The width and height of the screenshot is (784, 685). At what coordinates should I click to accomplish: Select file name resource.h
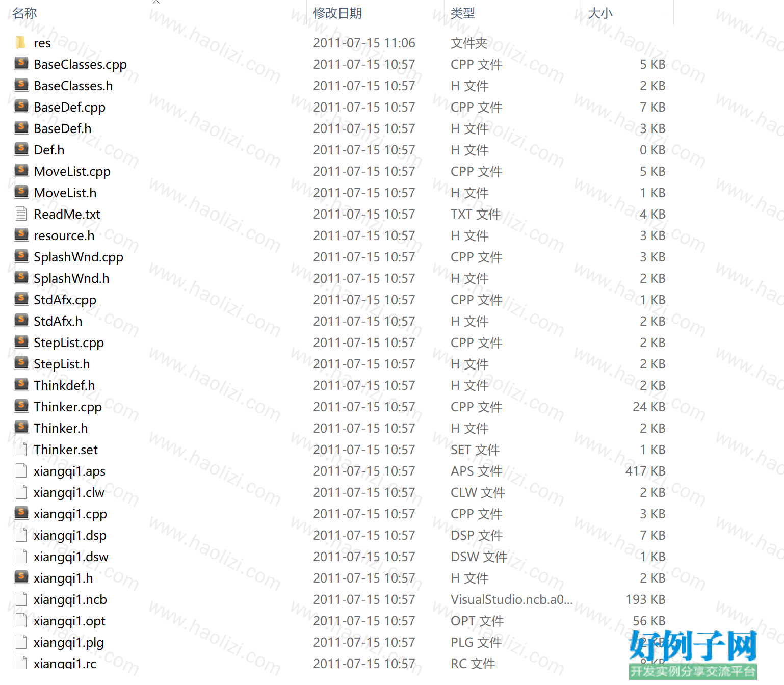point(64,236)
